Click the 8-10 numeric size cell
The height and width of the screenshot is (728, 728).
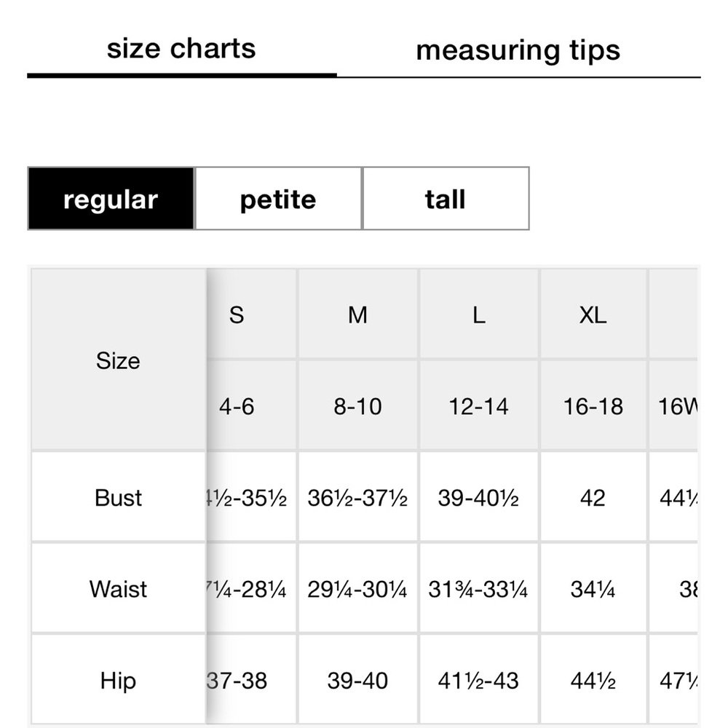pos(357,405)
